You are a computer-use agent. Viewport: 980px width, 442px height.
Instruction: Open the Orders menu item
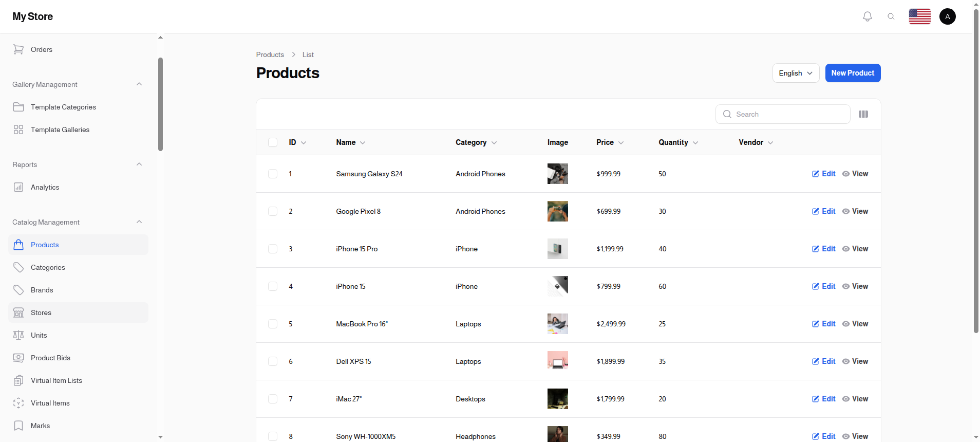tap(78, 49)
